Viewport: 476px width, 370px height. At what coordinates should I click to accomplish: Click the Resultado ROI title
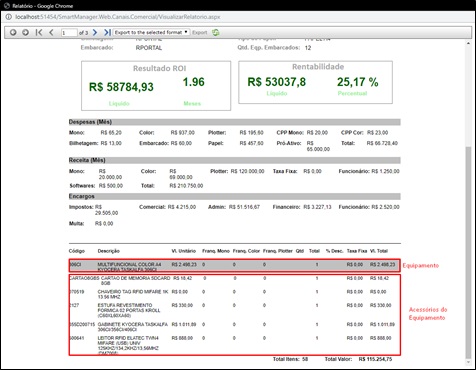159,68
